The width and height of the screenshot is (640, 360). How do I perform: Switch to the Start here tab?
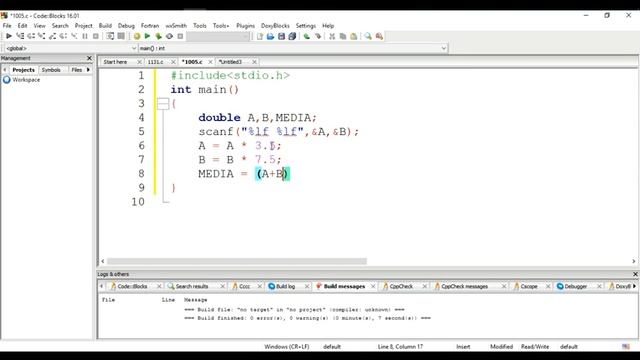tap(116, 62)
